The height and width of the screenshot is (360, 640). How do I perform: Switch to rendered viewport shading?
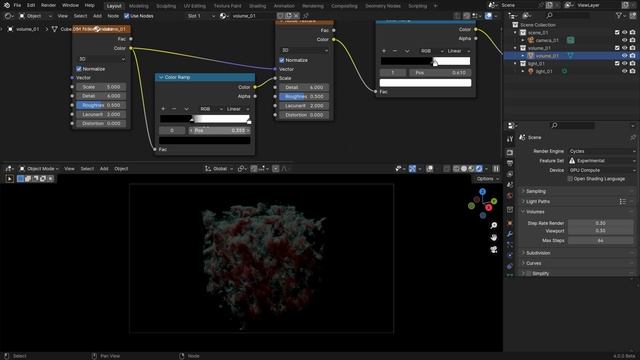[479, 169]
